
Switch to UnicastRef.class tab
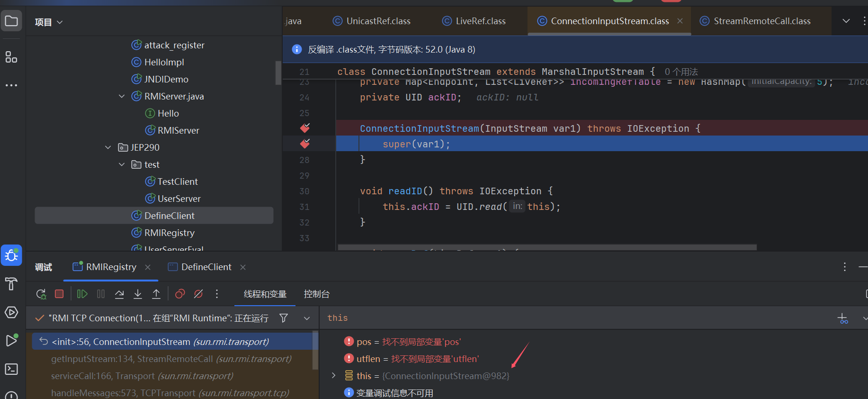pos(372,21)
